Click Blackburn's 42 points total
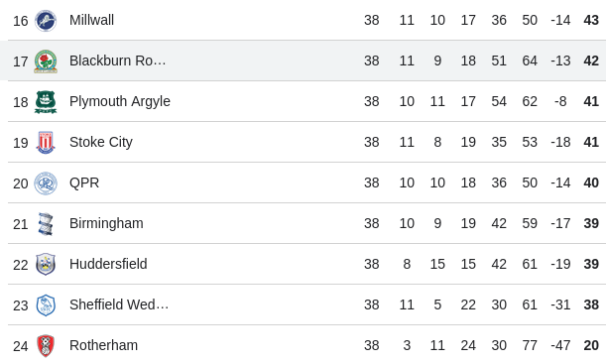606x364 pixels. (x=591, y=61)
